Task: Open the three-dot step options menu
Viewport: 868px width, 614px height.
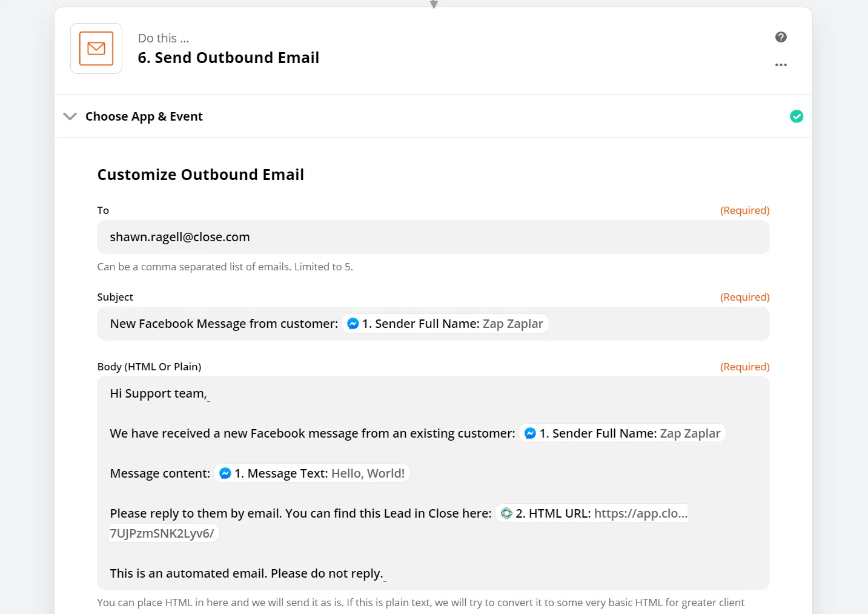Action: pyautogui.click(x=781, y=65)
